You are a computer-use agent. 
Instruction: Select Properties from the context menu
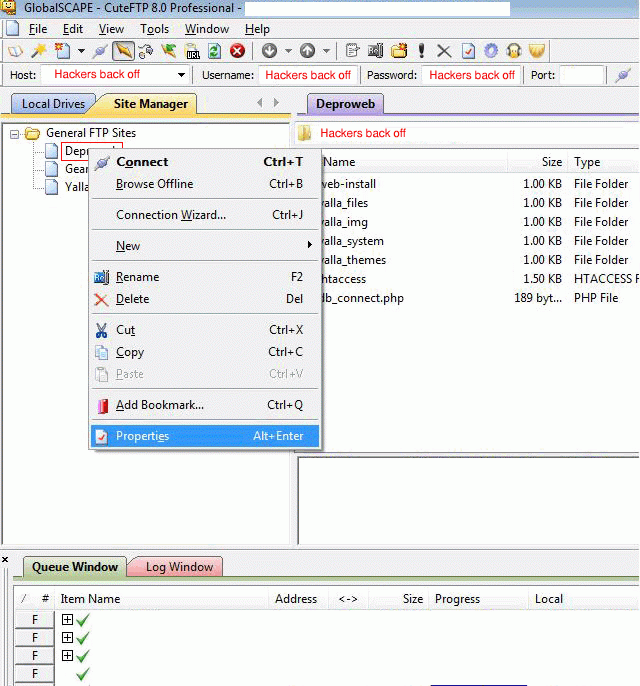tap(142, 436)
